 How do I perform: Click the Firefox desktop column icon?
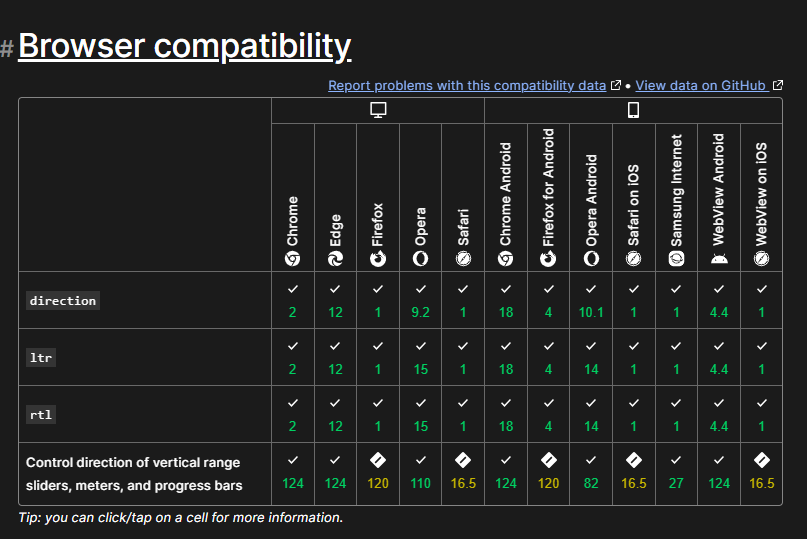pos(378,258)
